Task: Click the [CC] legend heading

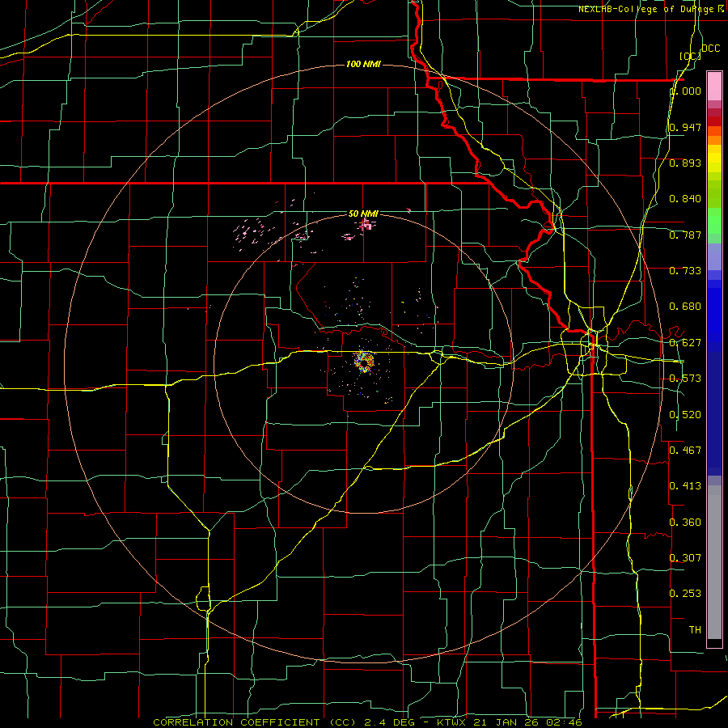Action: [x=690, y=56]
